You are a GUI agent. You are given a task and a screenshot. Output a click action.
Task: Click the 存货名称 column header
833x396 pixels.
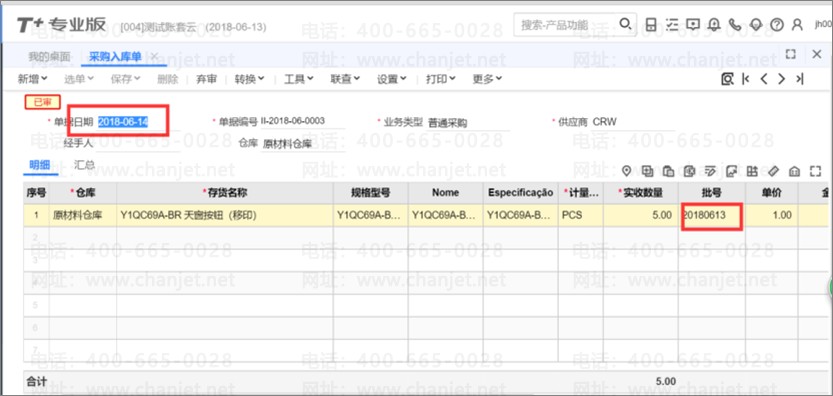point(225,192)
